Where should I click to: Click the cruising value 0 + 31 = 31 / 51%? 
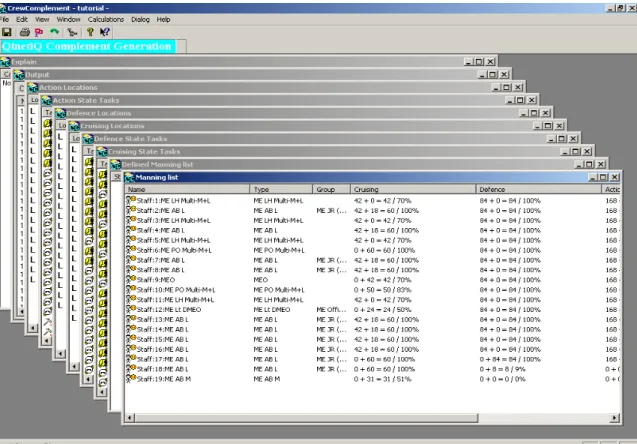(382, 379)
